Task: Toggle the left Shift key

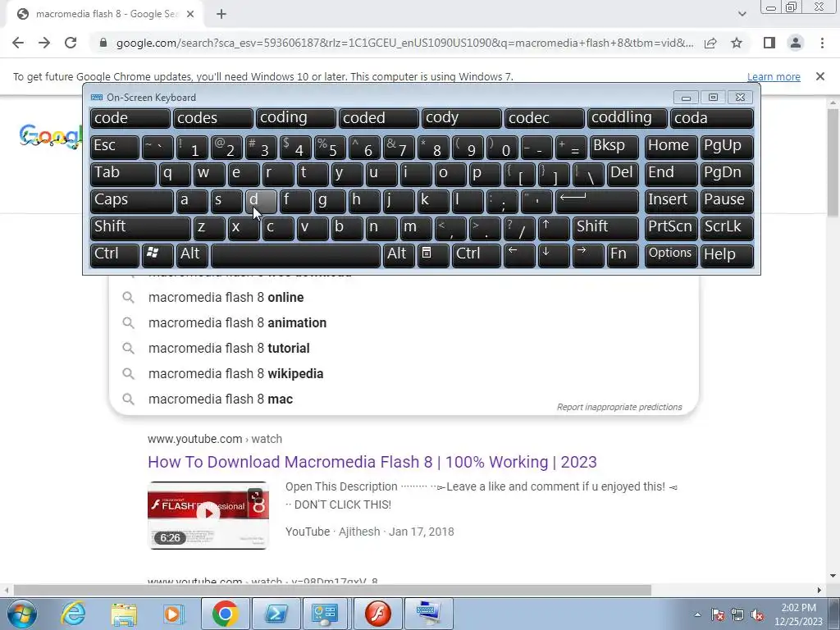Action: point(139,228)
